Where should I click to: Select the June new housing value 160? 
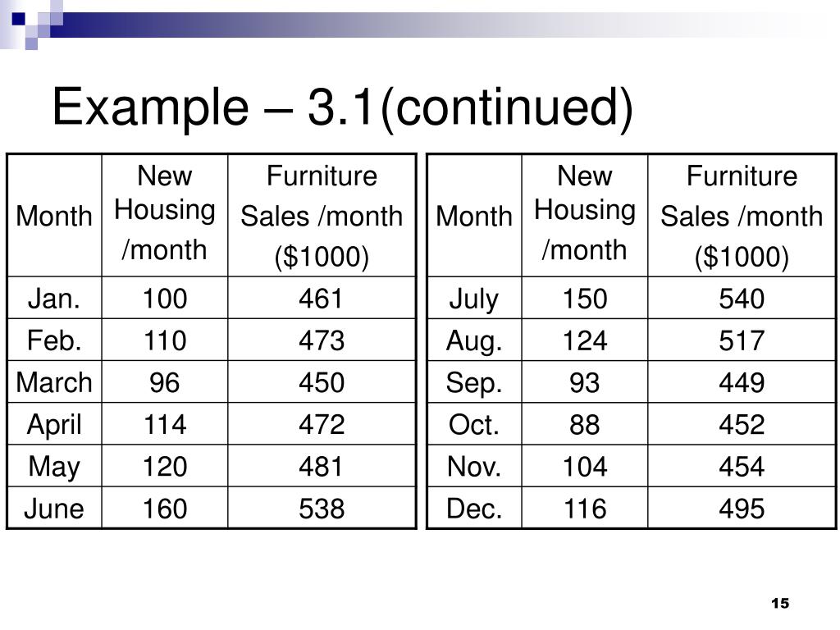tap(164, 509)
